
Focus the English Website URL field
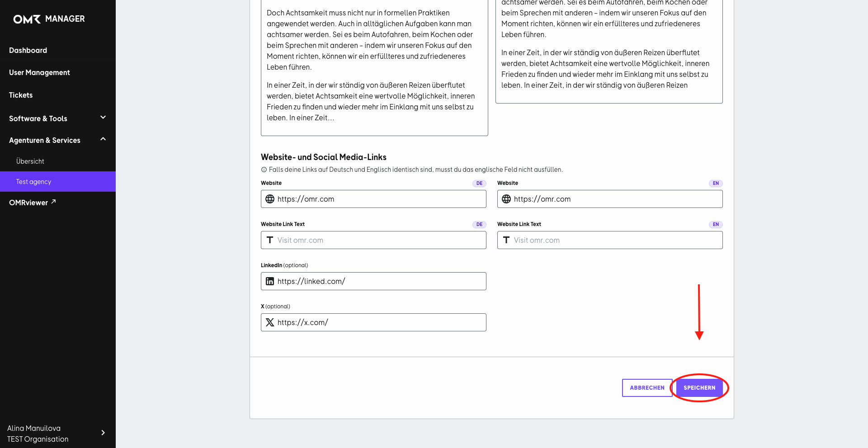610,199
